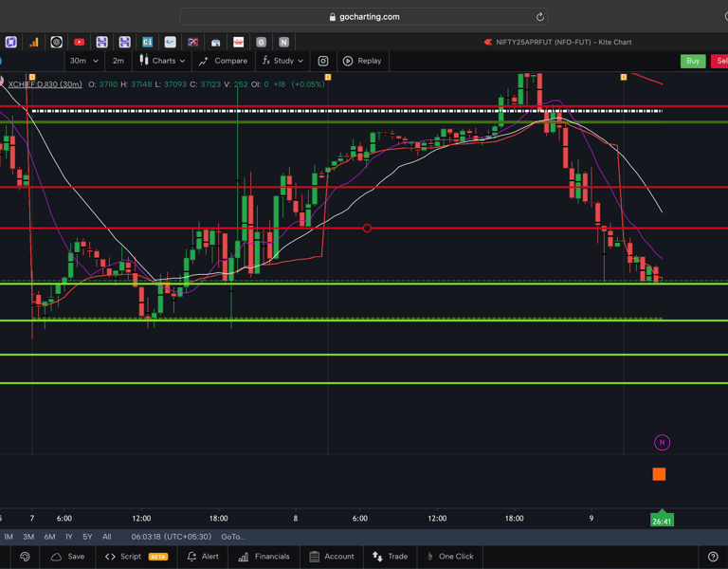728x569 pixels.
Task: Click the padlock icon in address bar
Action: coord(332,17)
